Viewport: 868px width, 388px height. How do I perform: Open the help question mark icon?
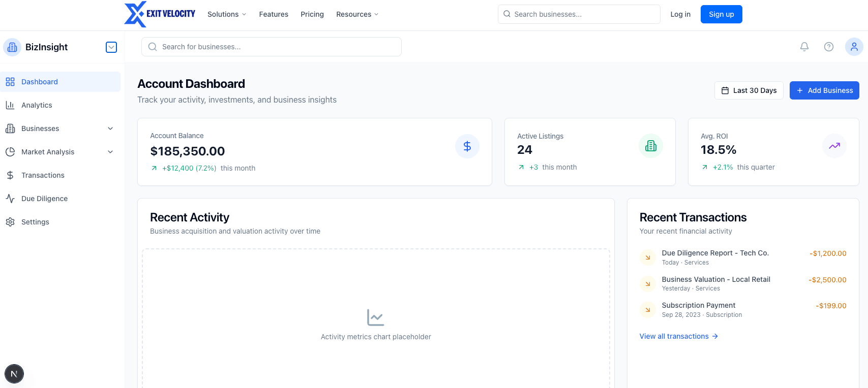[x=829, y=47]
